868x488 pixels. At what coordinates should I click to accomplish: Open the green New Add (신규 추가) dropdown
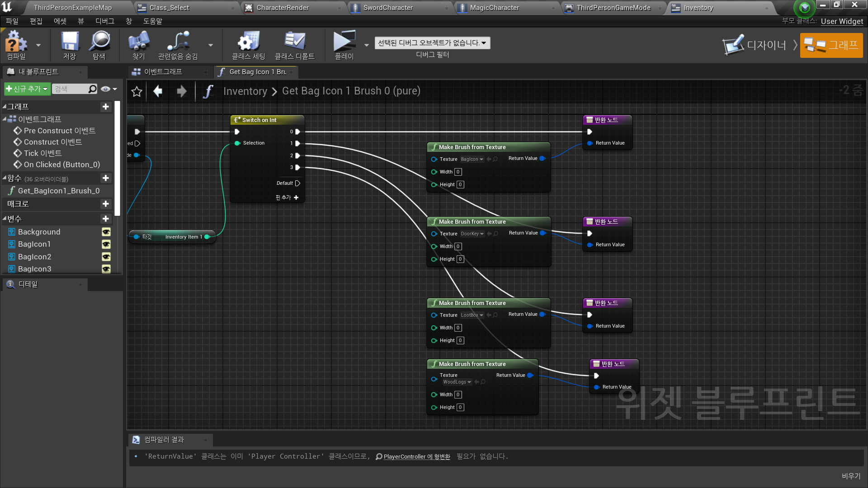(27, 89)
